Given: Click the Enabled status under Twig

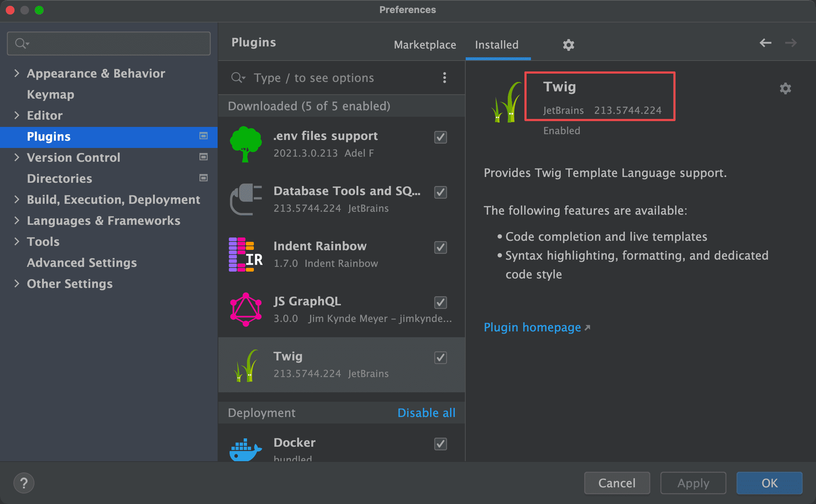Looking at the screenshot, I should coord(561,131).
